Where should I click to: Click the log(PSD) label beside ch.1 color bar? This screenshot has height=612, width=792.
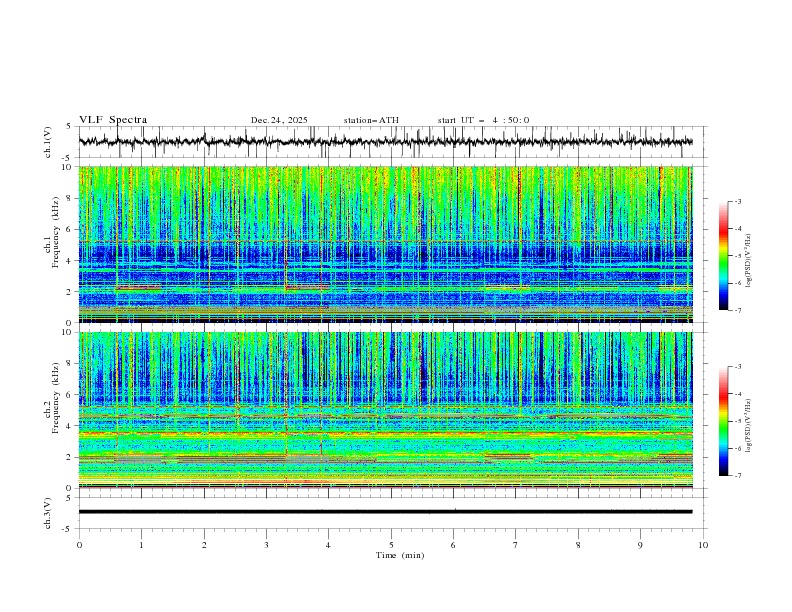[x=748, y=261]
